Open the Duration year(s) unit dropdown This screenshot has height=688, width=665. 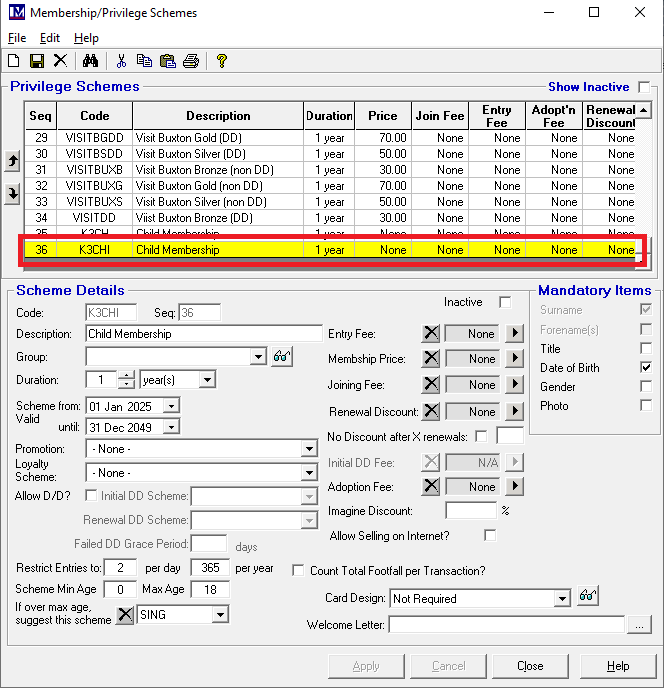click(x=207, y=380)
